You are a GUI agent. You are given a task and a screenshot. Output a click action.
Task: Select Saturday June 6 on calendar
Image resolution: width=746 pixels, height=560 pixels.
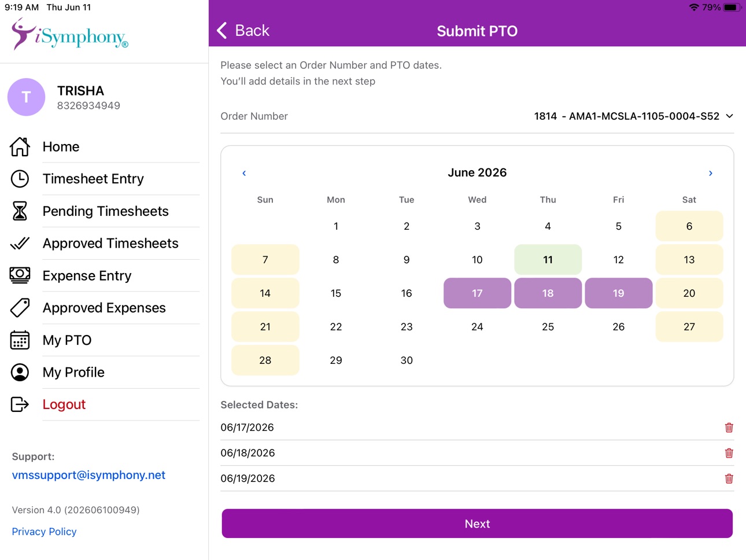coord(689,226)
